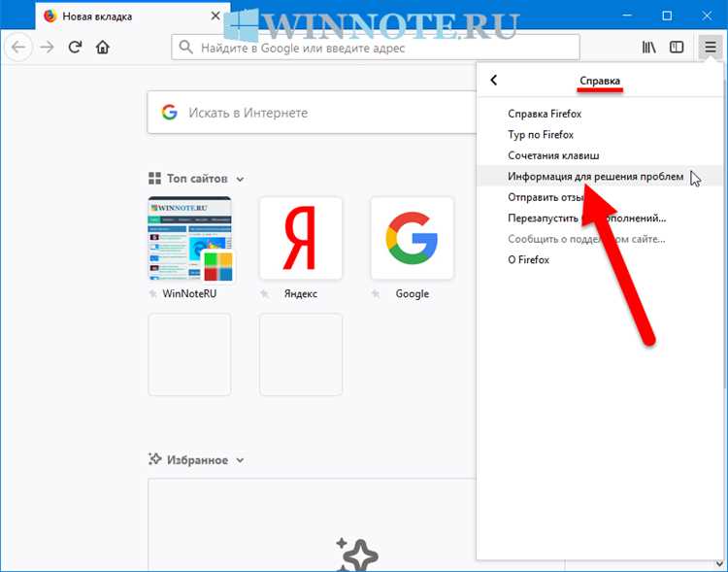Close the Firefox window
728x572 pixels.
point(707,16)
